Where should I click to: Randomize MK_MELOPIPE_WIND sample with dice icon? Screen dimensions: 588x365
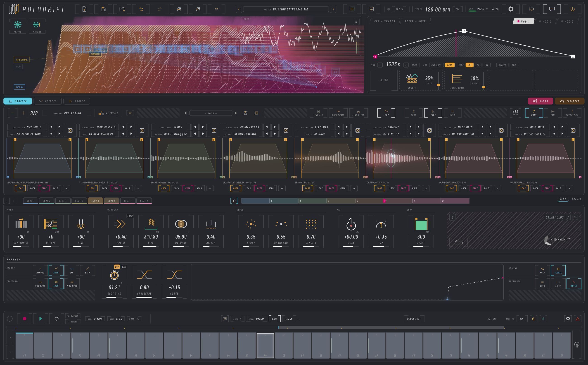[x=70, y=130]
